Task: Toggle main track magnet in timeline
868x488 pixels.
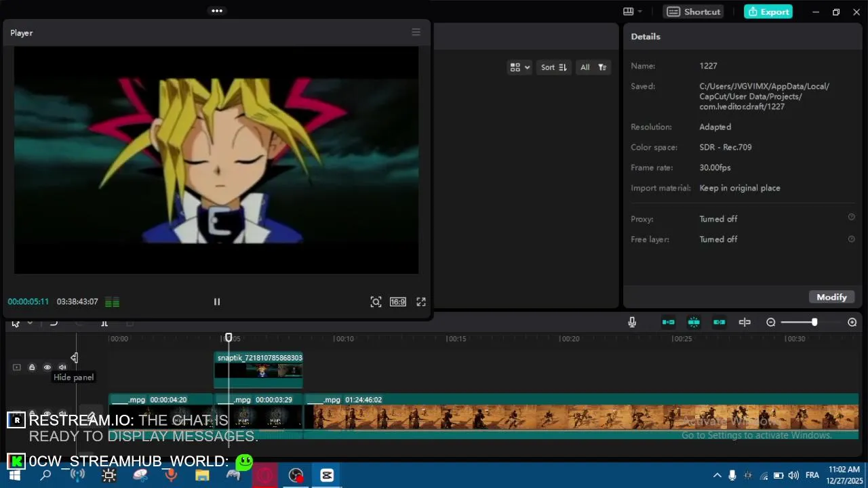Action: click(668, 322)
